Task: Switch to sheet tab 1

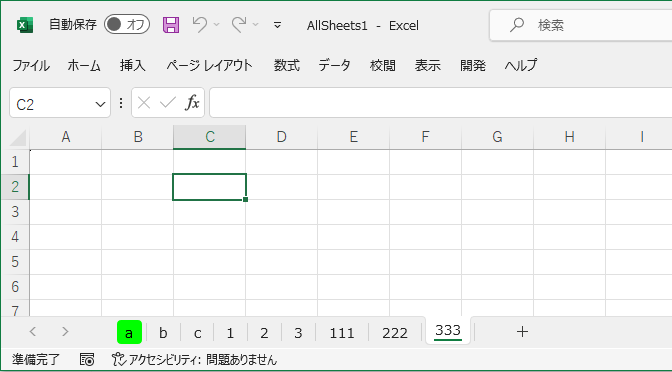Action: (x=230, y=333)
